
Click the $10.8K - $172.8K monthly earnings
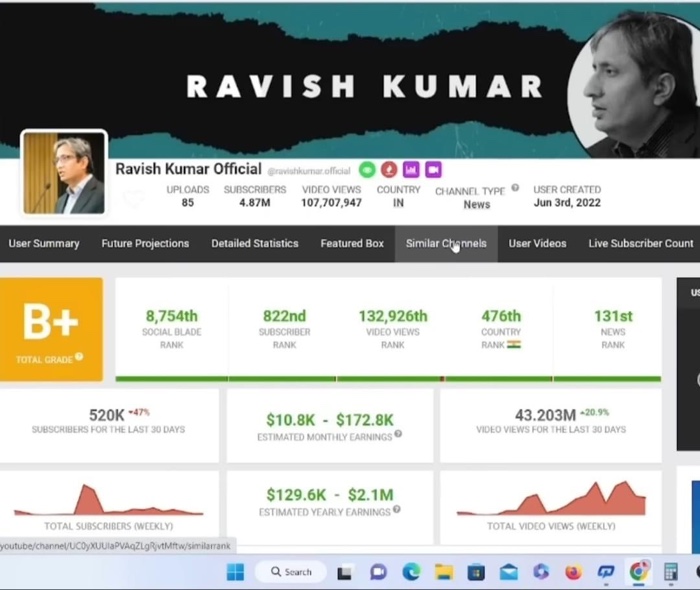(x=330, y=420)
